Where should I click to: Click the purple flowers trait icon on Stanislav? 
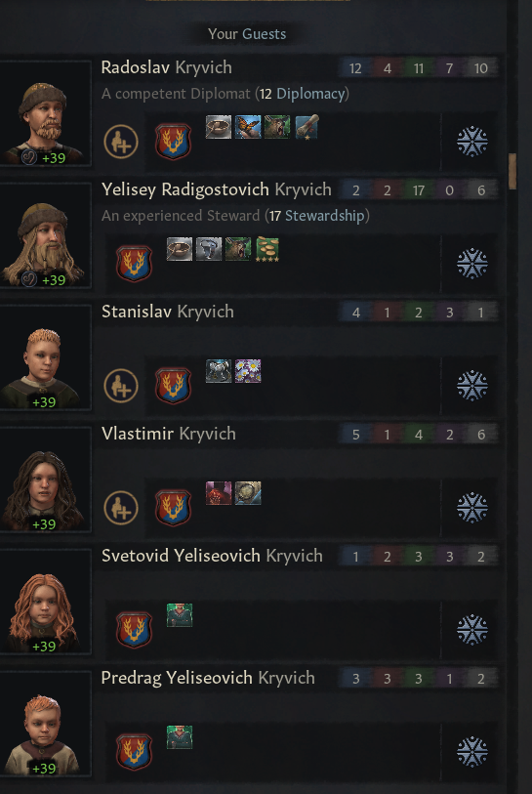(248, 371)
